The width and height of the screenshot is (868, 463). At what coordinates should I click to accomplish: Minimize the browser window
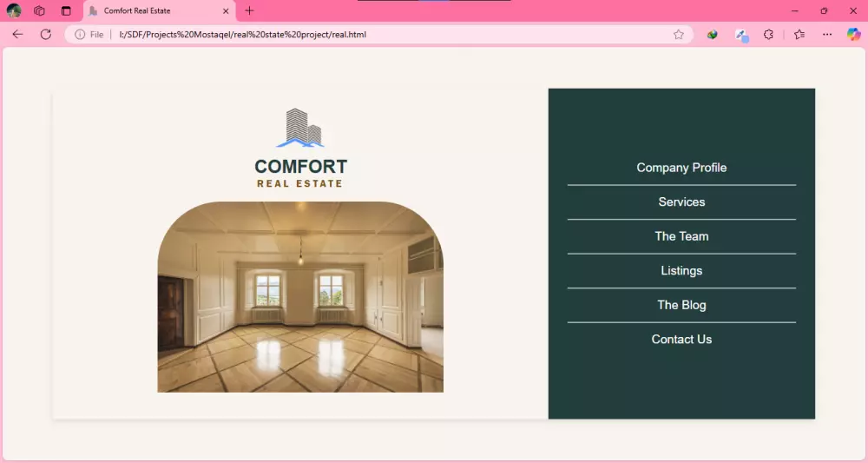[x=795, y=10]
